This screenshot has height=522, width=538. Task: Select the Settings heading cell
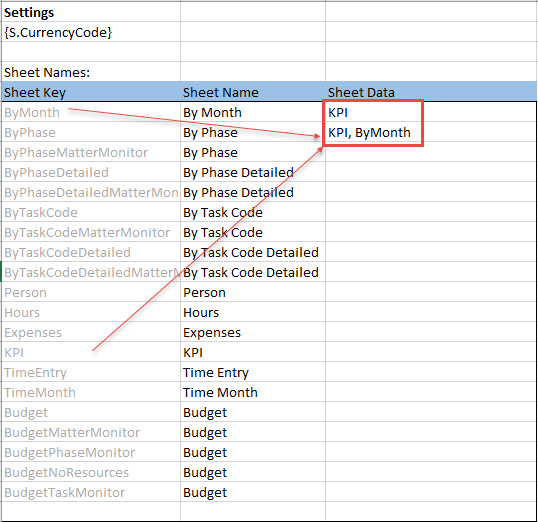pos(91,12)
